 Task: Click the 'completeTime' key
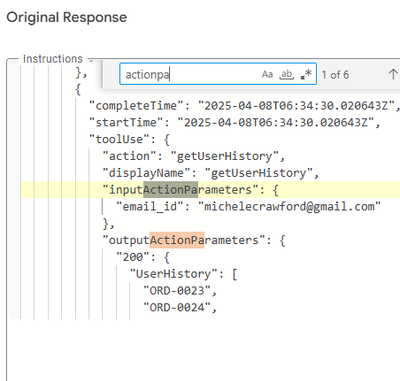click(136, 106)
